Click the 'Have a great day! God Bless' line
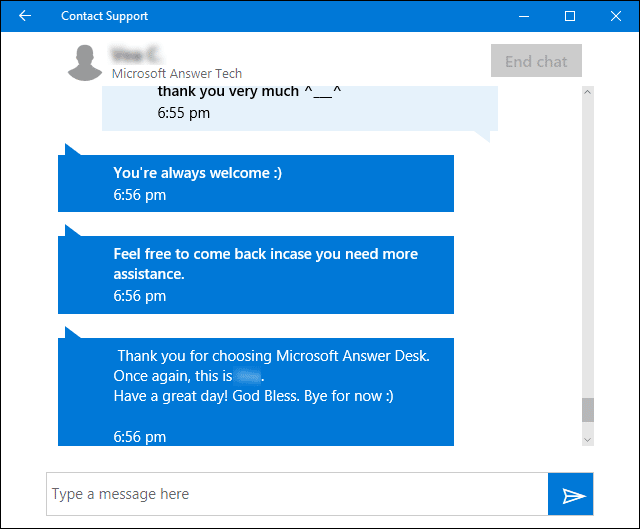 click(252, 397)
